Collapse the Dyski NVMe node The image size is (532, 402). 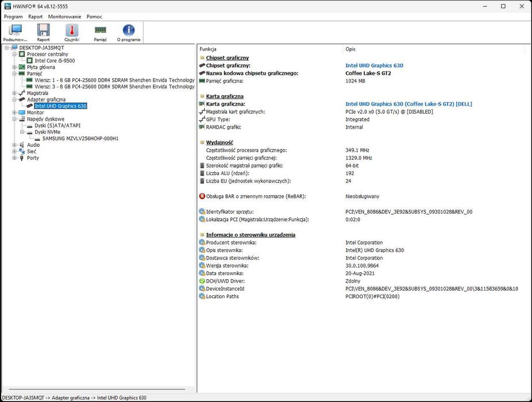[x=22, y=132]
